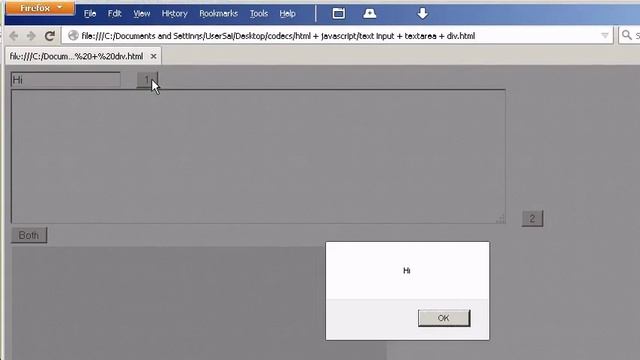This screenshot has height=360, width=640.
Task: Open the Bookmarks menu
Action: [218, 14]
